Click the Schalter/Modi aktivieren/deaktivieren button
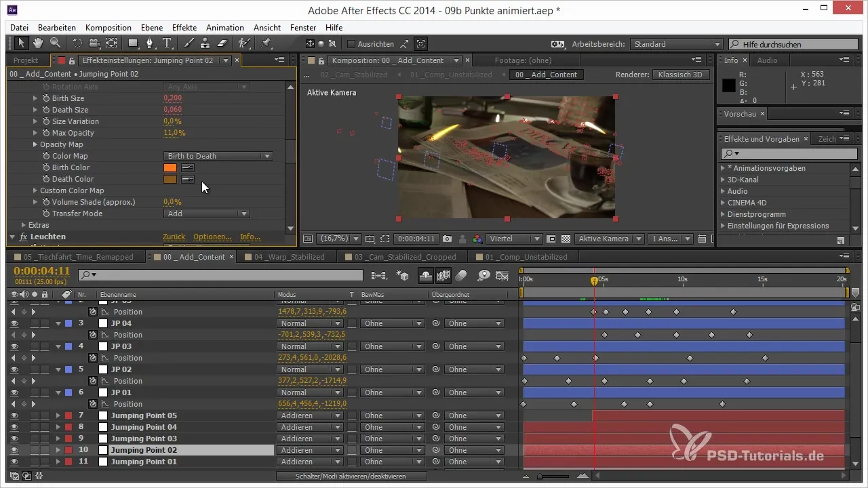 pos(351,476)
